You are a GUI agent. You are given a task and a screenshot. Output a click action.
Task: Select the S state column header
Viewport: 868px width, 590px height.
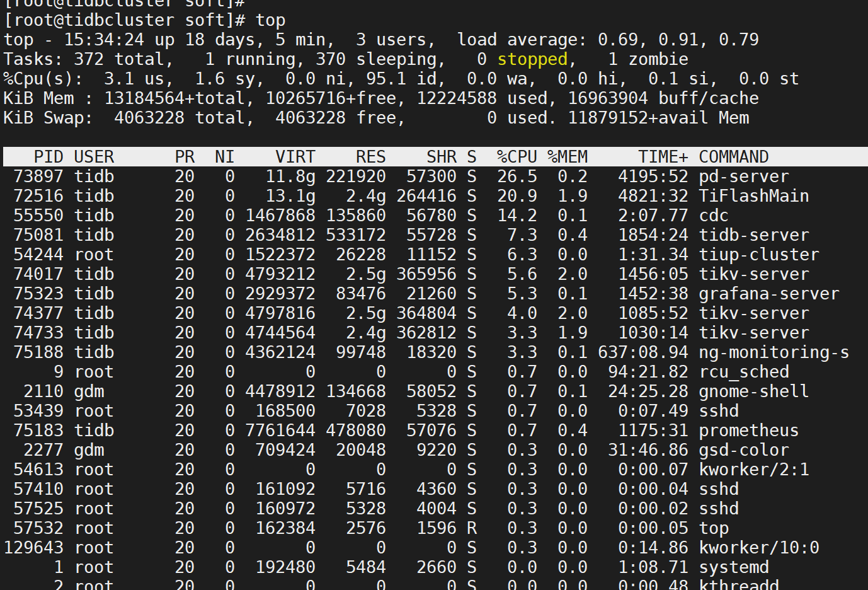coord(472,157)
